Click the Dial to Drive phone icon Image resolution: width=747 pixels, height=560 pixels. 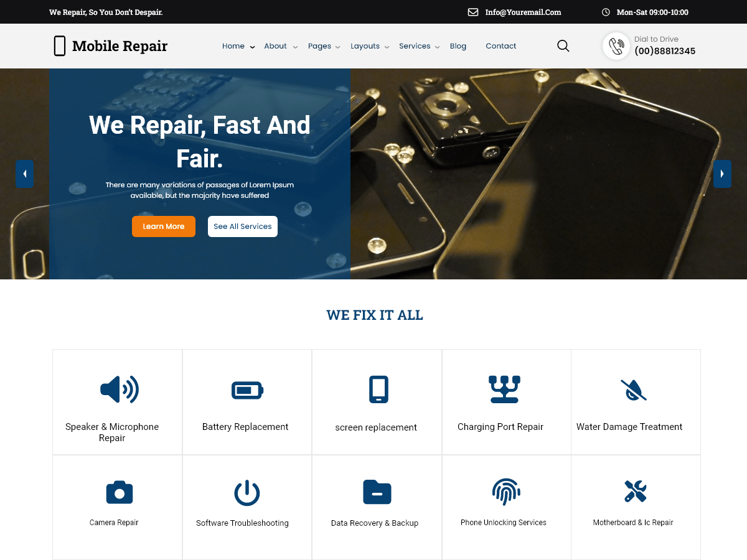point(616,45)
